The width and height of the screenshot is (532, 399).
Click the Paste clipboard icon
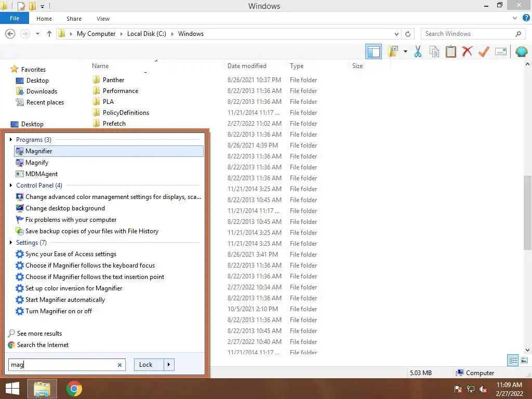pos(450,51)
